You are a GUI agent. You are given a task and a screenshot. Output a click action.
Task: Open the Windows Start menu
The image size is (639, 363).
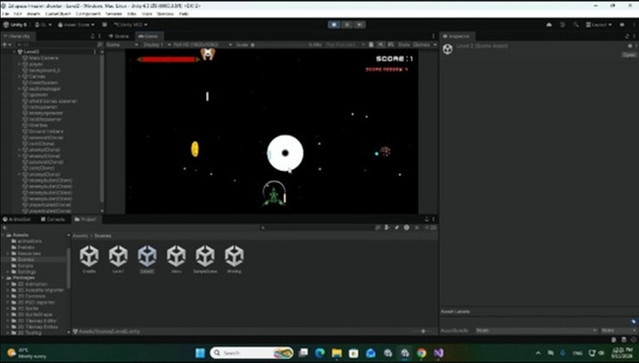pos(200,353)
